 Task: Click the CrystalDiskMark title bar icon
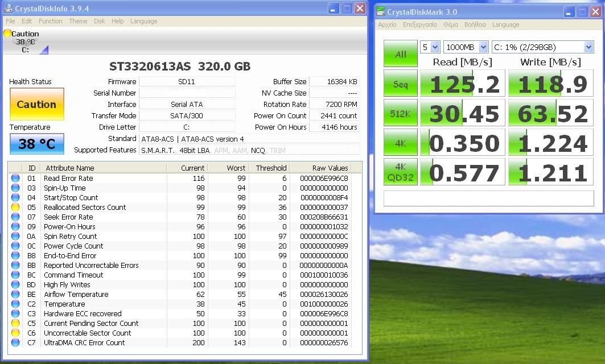pyautogui.click(x=380, y=11)
